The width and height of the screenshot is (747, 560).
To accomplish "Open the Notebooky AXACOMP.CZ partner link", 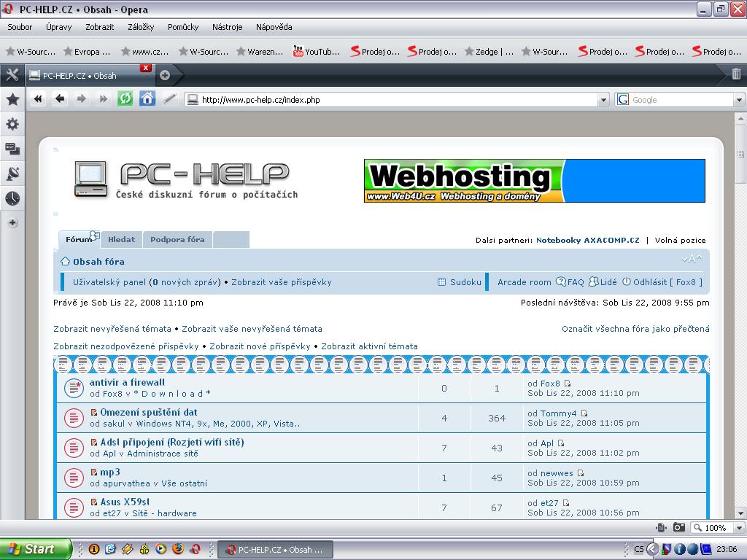I will 588,240.
